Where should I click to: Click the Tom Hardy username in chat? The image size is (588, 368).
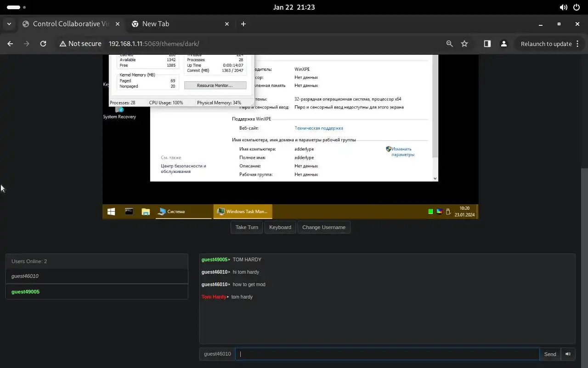pyautogui.click(x=214, y=297)
